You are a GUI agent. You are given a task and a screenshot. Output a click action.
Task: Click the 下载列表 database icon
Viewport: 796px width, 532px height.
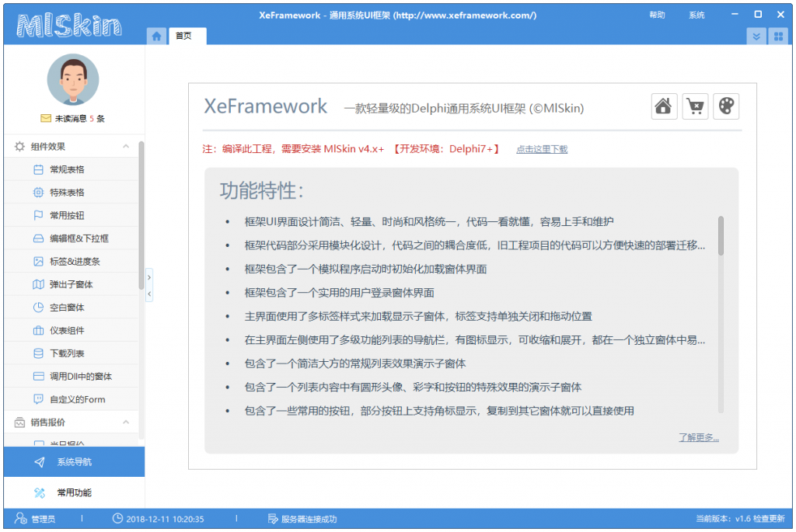pos(38,353)
